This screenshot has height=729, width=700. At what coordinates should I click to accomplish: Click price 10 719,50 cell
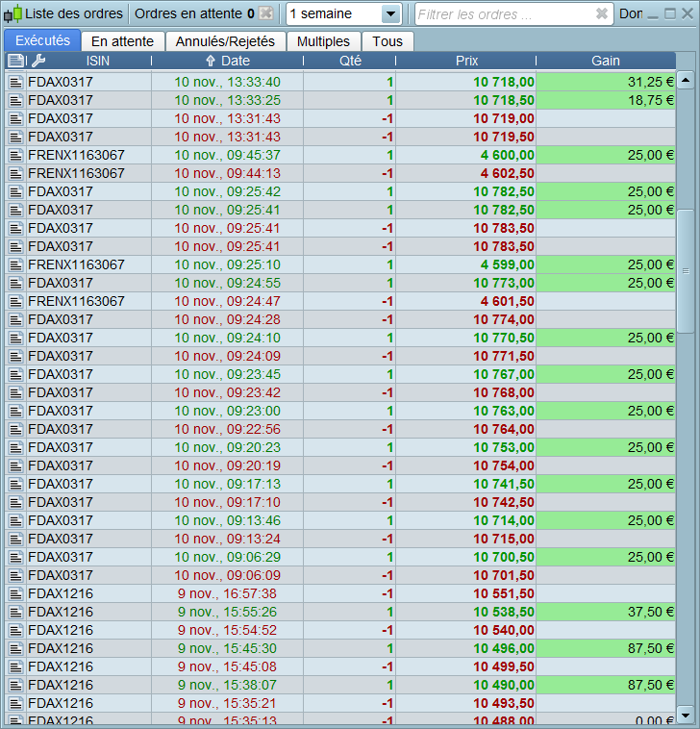click(x=465, y=138)
